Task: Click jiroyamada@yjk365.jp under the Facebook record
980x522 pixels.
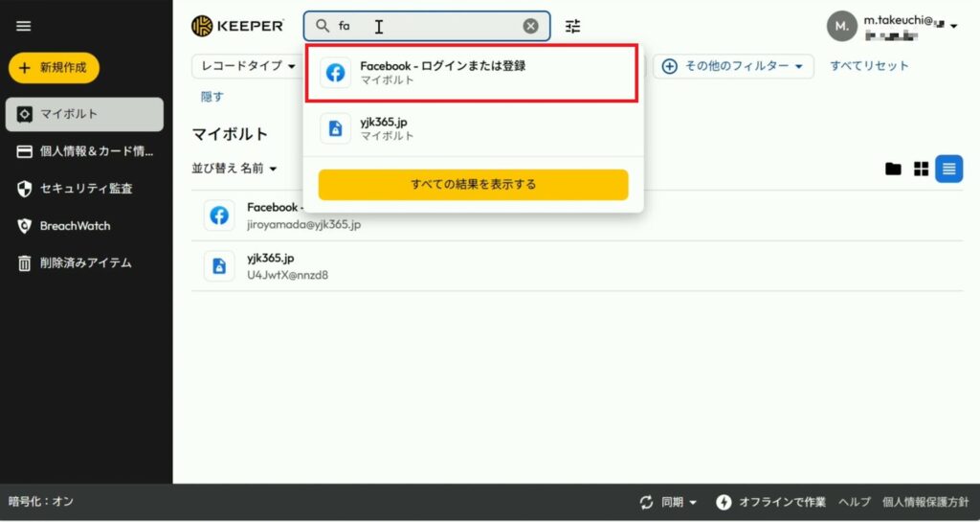Action: click(x=303, y=224)
